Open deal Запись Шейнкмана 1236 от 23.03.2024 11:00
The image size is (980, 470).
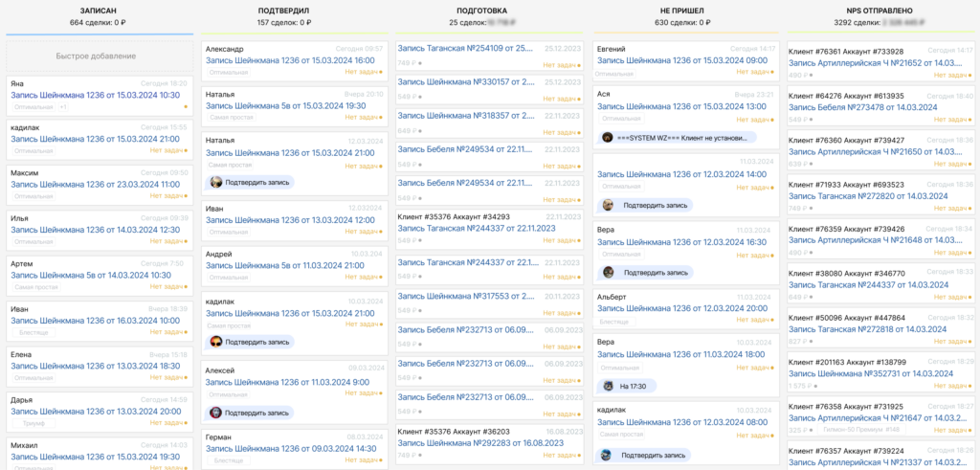coord(95,186)
